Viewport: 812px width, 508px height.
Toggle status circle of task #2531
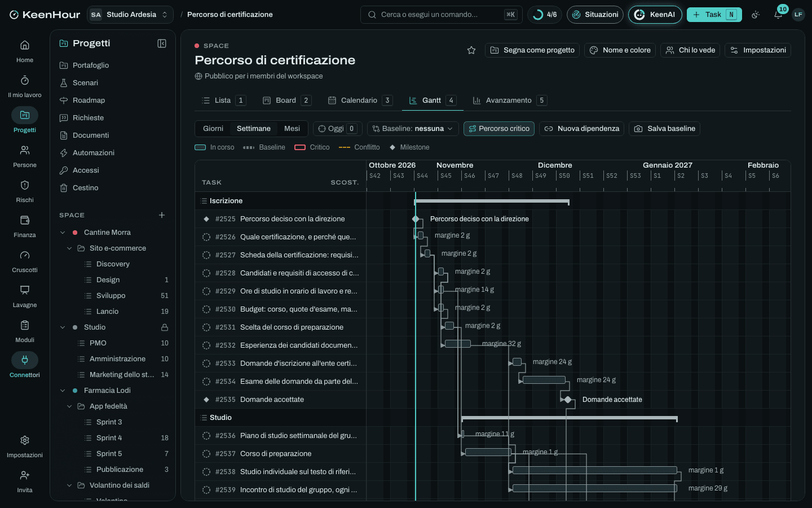206,327
